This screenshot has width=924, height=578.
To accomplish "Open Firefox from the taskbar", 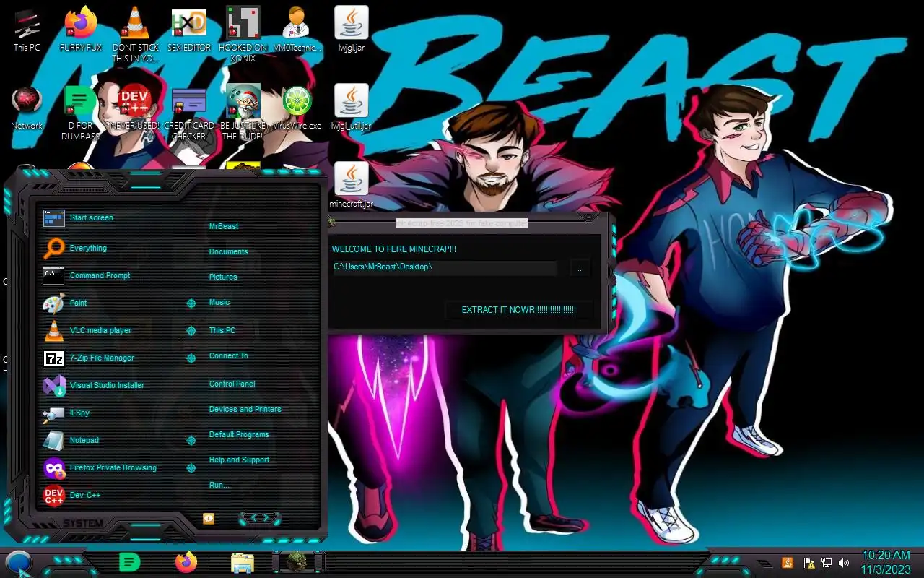I will pyautogui.click(x=186, y=562).
